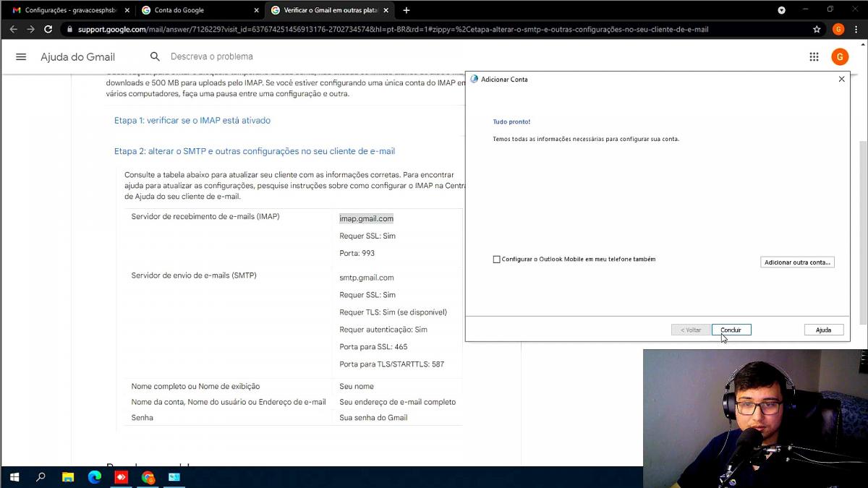The height and width of the screenshot is (488, 868).
Task: Click the page vertical scrollbar
Action: [863, 231]
